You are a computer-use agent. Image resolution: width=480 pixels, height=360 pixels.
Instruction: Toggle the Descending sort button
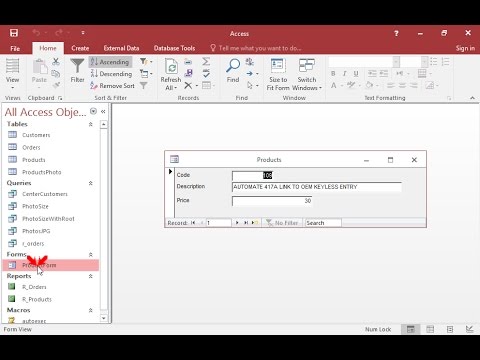[112, 74]
